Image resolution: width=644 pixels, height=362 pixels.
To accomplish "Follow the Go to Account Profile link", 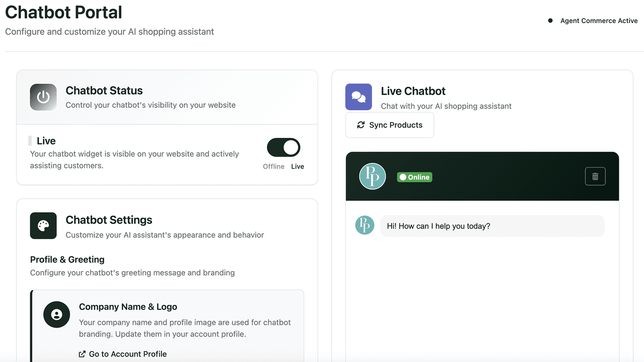I will click(x=127, y=354).
